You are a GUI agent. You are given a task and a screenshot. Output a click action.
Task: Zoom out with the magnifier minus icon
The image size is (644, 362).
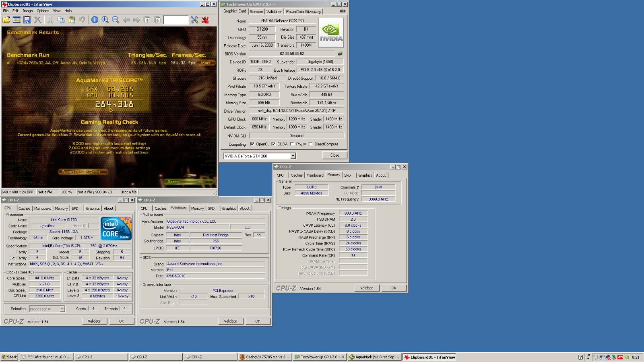click(x=116, y=20)
